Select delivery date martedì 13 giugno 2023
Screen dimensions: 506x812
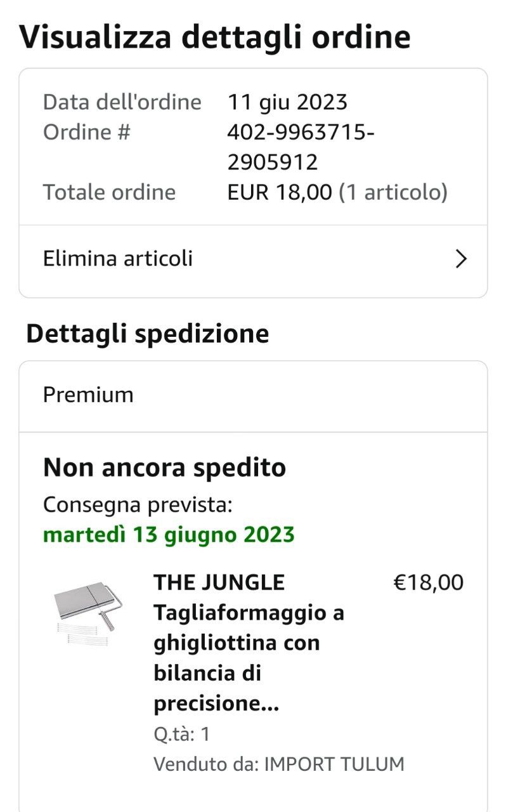tap(169, 535)
